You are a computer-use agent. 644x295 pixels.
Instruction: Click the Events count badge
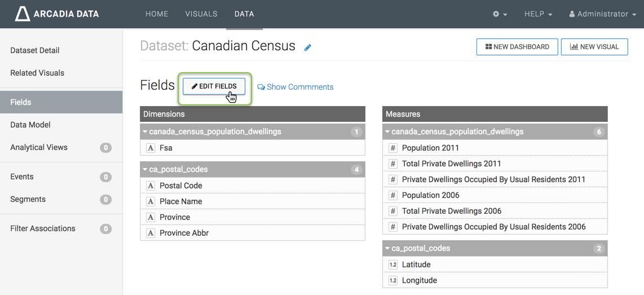(x=105, y=177)
